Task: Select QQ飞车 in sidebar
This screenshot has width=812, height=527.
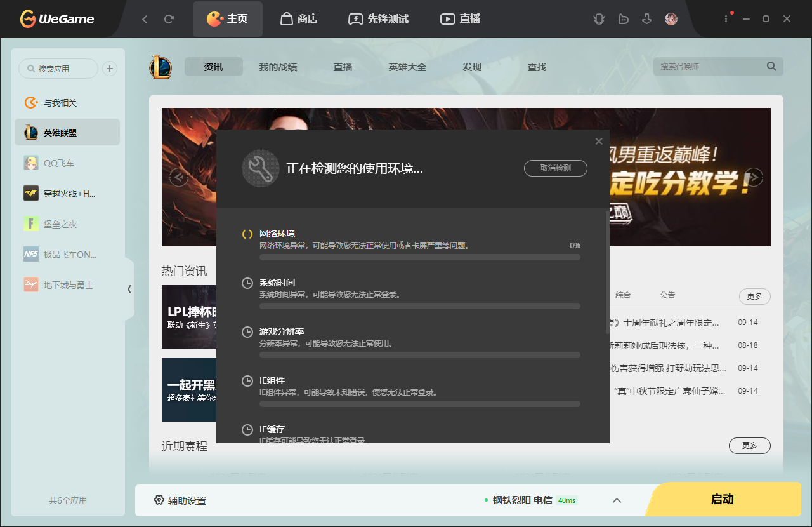Action: pos(67,163)
